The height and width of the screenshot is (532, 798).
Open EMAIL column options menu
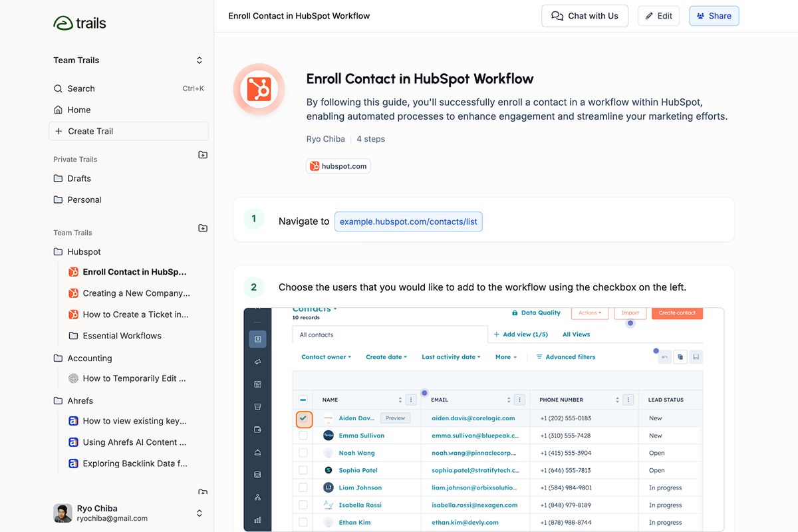point(520,400)
